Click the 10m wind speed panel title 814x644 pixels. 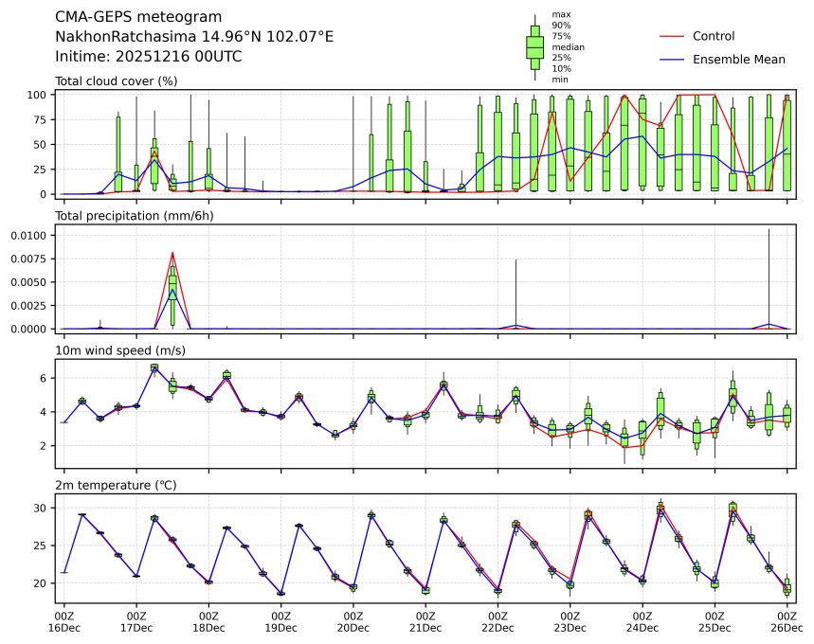pyautogui.click(x=120, y=350)
